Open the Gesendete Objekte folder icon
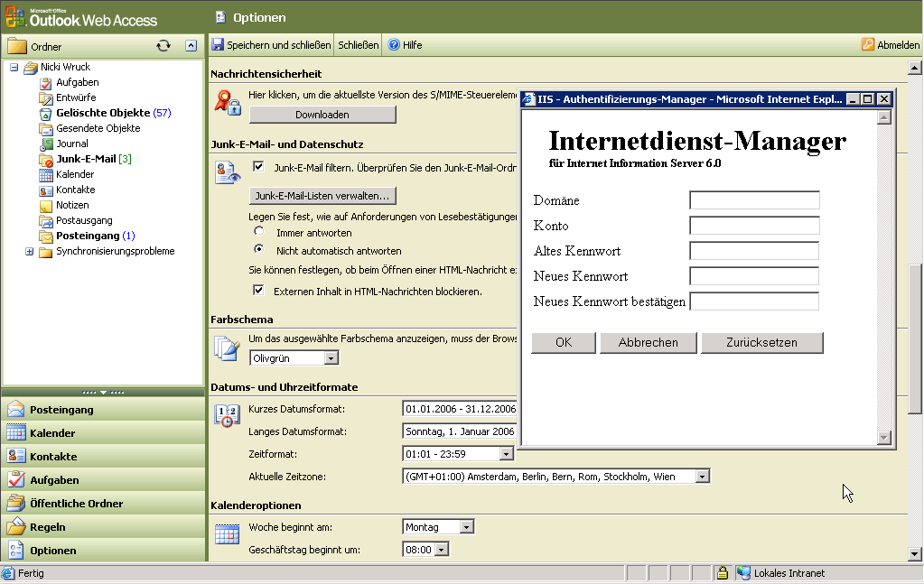 (45, 129)
